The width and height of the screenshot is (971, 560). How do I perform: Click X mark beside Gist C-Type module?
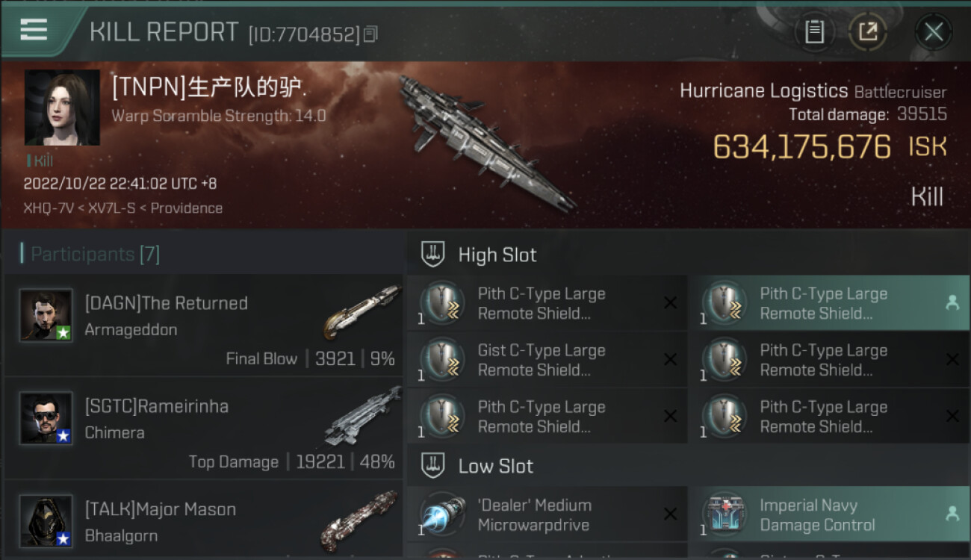coord(670,360)
